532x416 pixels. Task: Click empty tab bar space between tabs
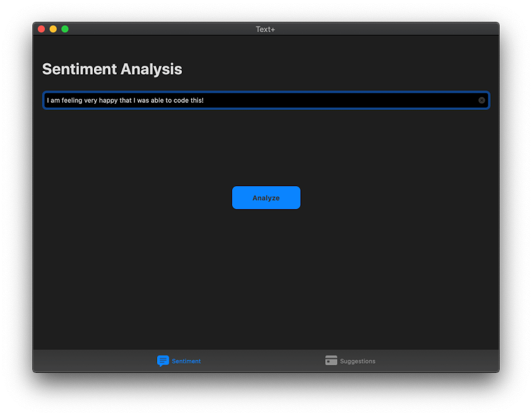click(x=266, y=361)
